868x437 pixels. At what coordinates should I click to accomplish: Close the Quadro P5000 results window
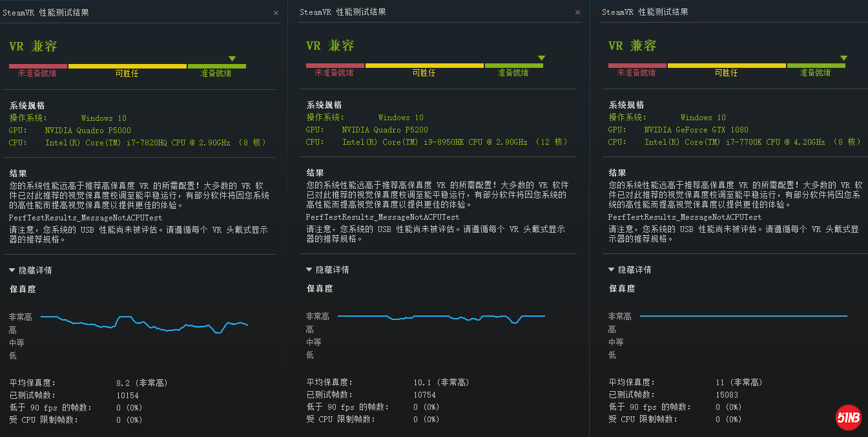pyautogui.click(x=276, y=13)
